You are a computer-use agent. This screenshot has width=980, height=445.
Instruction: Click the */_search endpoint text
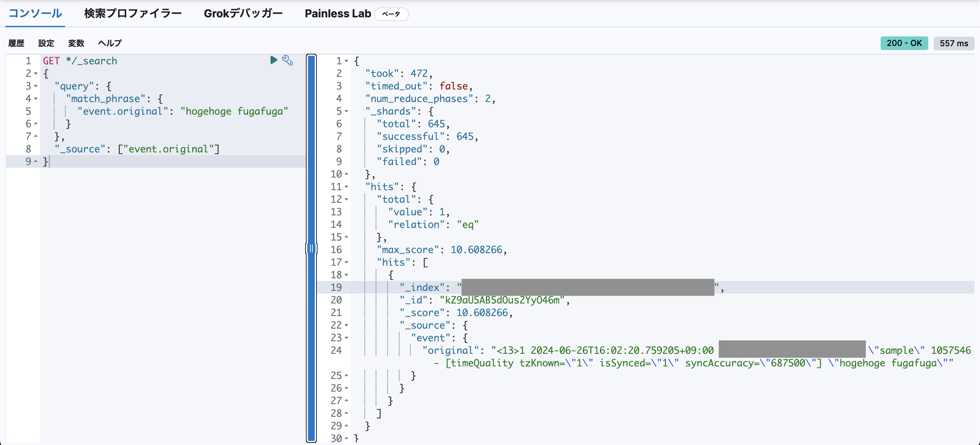91,61
